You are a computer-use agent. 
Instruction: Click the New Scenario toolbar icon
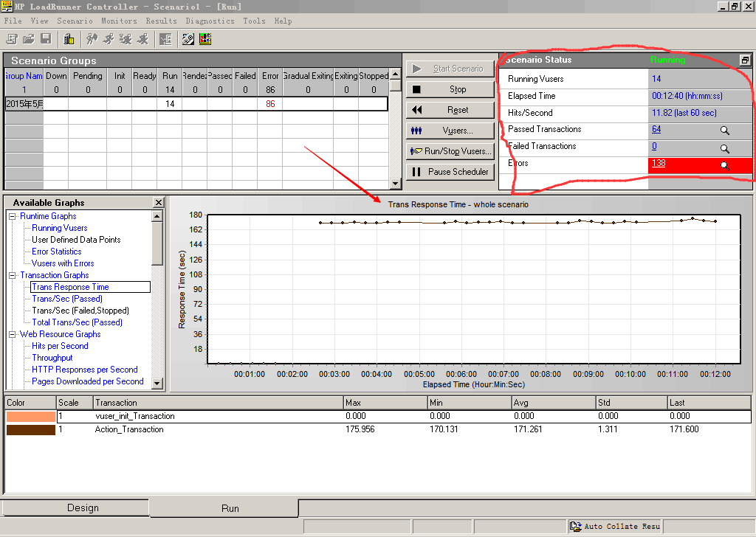12,39
